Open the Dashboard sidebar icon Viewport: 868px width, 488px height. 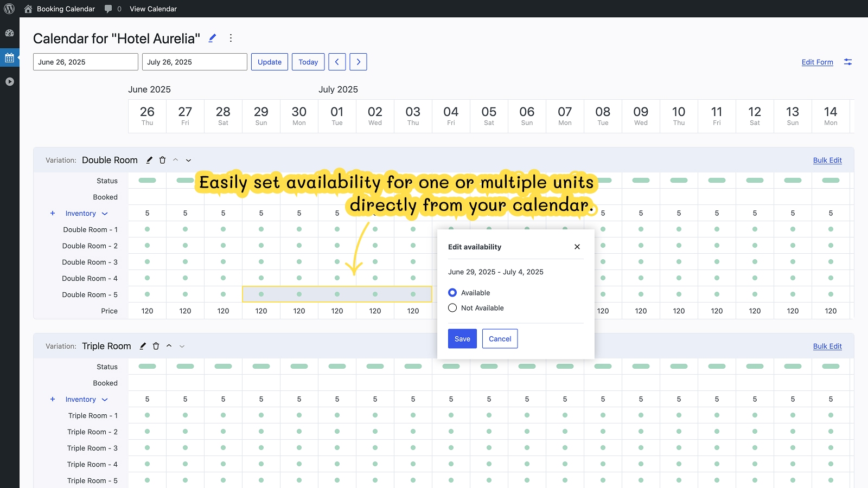point(9,33)
